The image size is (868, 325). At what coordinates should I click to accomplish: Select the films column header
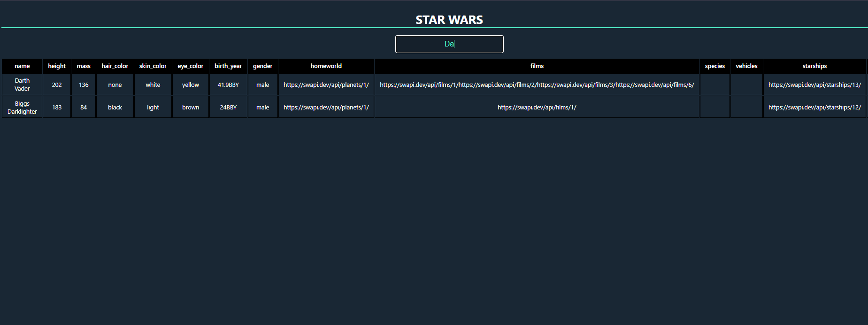pos(537,66)
